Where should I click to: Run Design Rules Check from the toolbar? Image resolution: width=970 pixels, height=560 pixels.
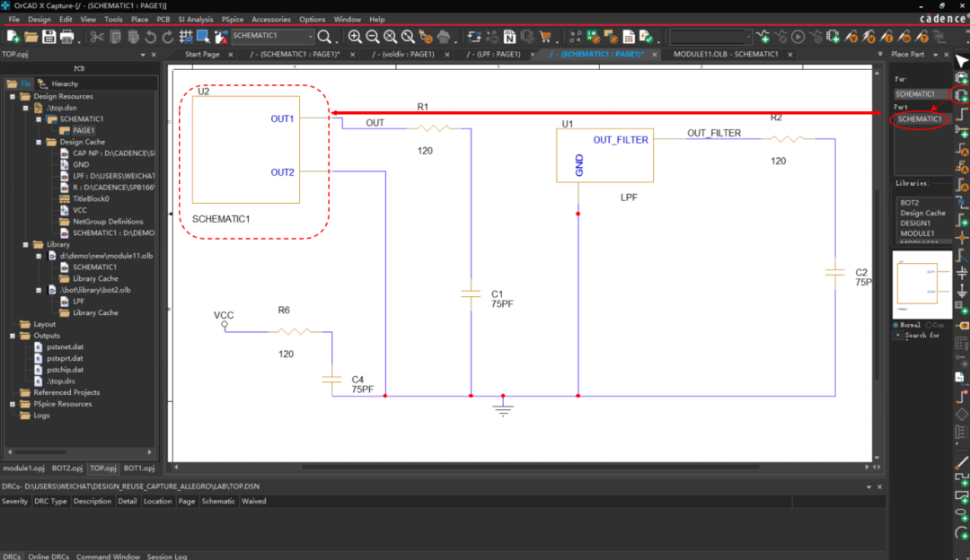[647, 37]
